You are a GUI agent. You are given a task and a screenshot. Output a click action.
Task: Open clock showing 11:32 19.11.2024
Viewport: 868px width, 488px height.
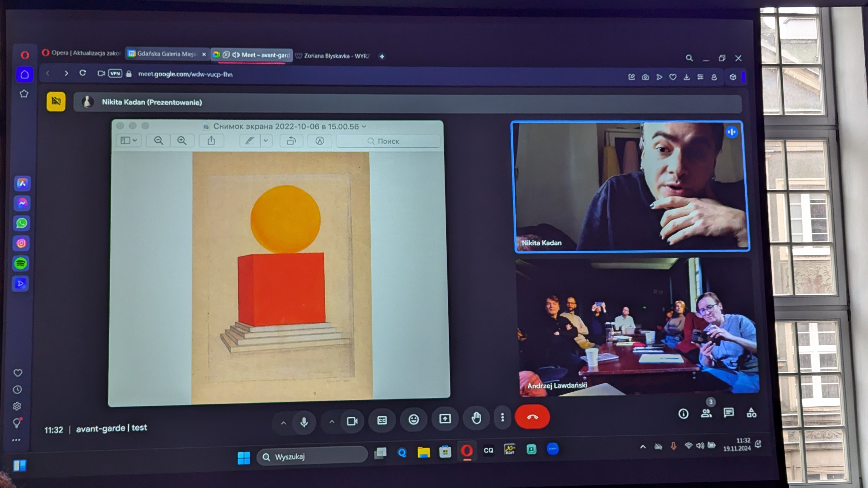(737, 445)
